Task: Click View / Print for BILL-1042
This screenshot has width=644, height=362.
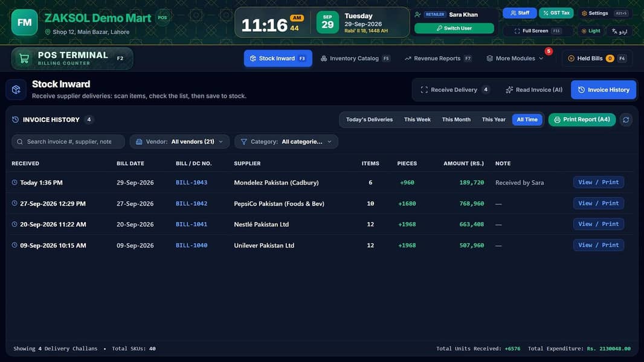Action: 599,203
